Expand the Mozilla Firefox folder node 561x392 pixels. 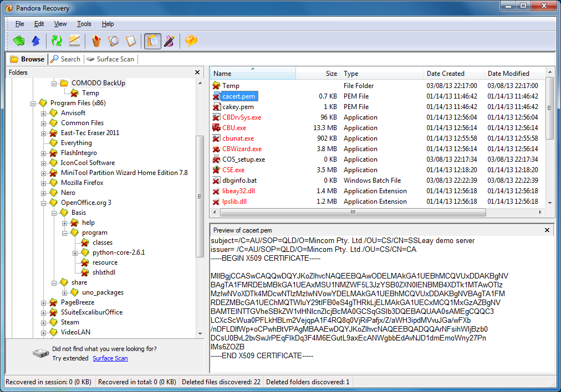click(44, 183)
